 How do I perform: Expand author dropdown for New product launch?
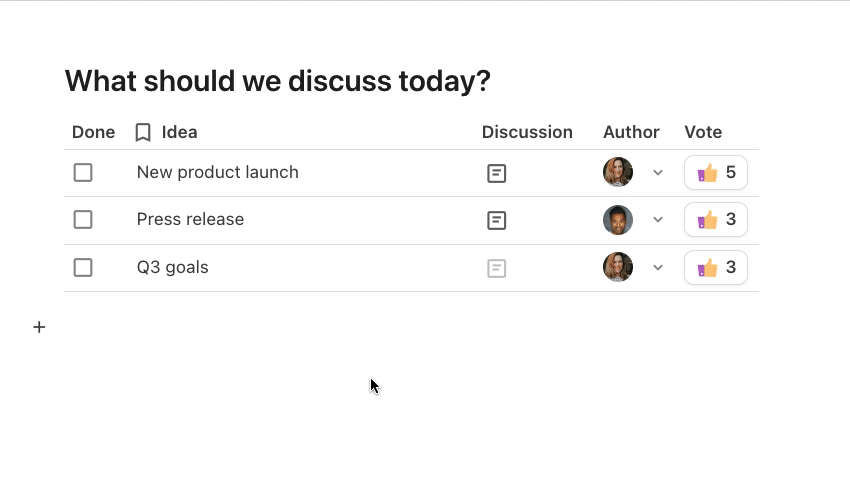(658, 173)
